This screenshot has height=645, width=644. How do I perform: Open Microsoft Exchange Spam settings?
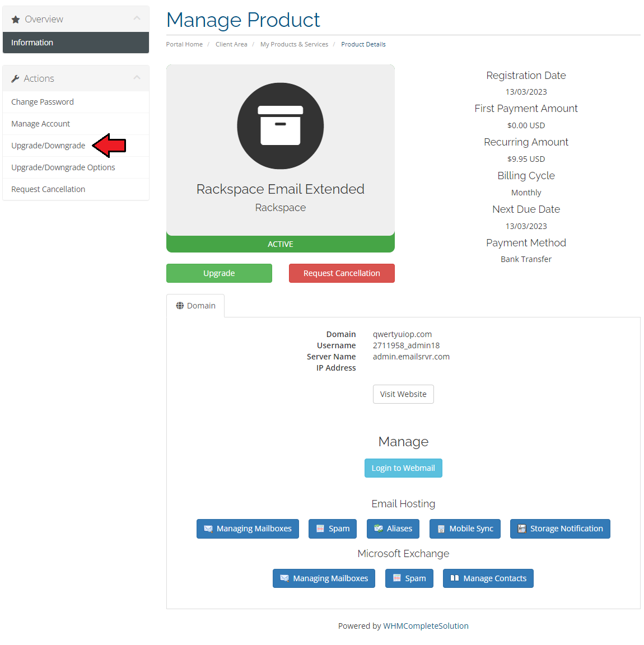pos(409,578)
